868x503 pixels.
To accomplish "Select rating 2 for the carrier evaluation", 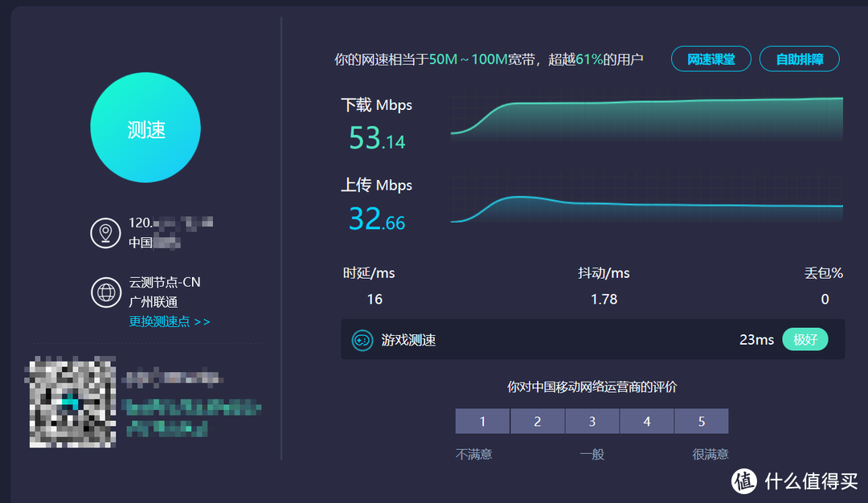I will click(537, 420).
